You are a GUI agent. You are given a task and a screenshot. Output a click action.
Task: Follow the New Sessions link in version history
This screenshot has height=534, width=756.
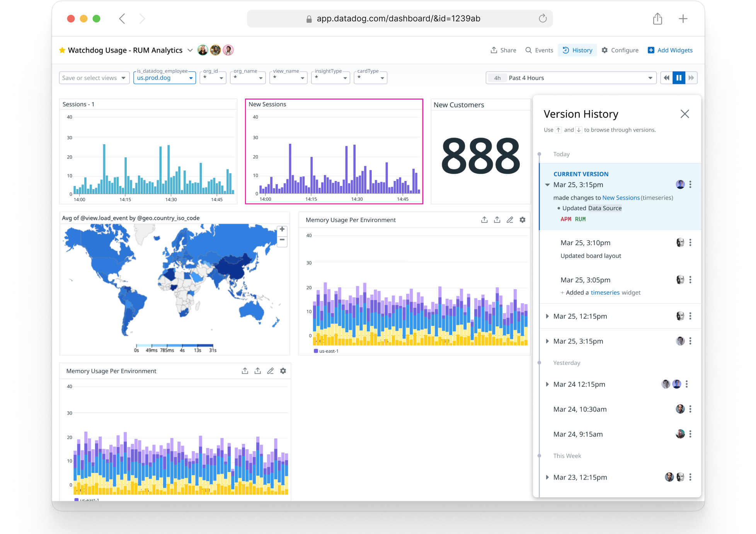tap(621, 198)
